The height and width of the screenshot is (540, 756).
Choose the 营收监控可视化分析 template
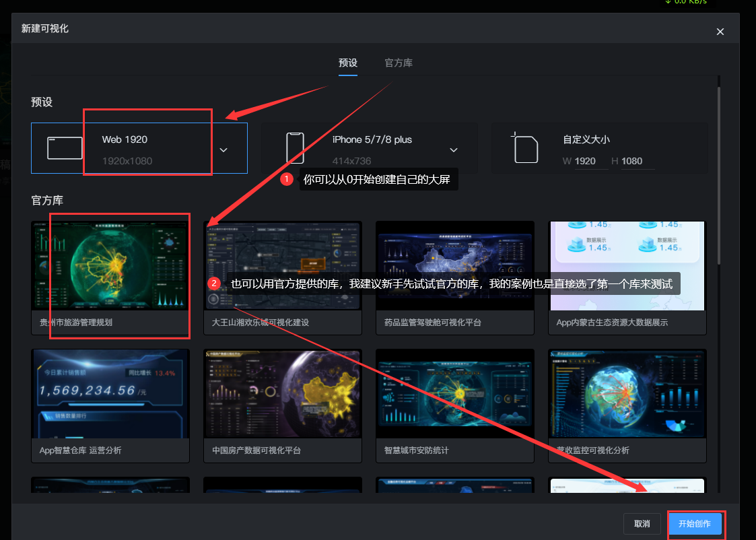coord(627,406)
